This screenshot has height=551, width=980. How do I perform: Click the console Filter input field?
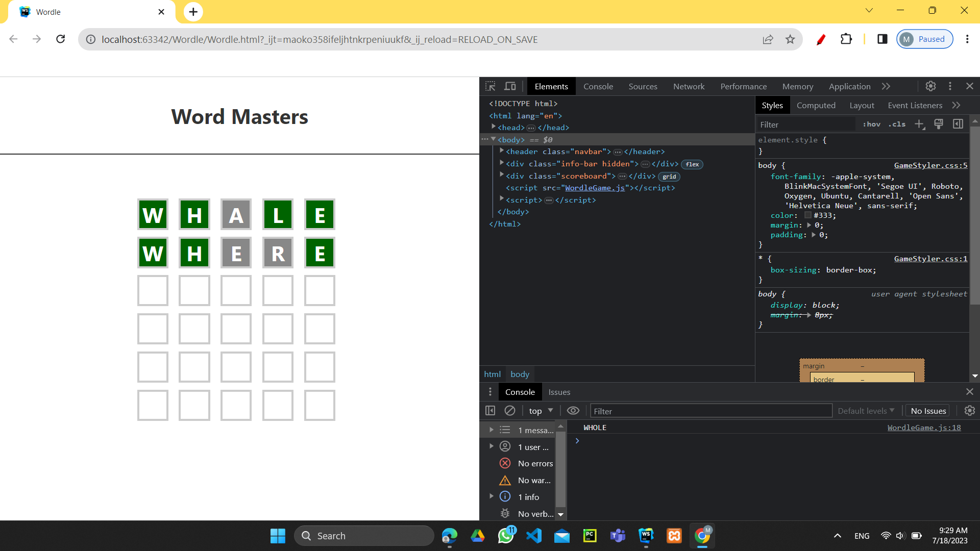(x=710, y=411)
